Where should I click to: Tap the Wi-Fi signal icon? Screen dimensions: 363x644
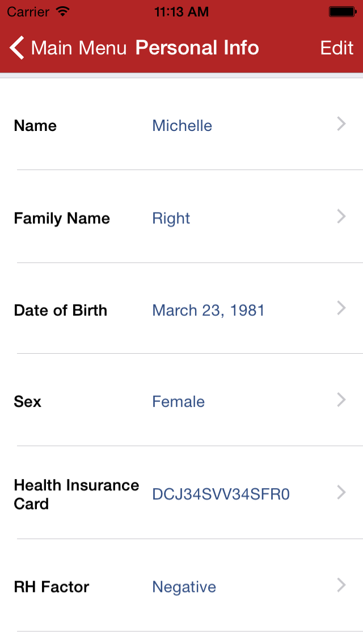(x=63, y=11)
